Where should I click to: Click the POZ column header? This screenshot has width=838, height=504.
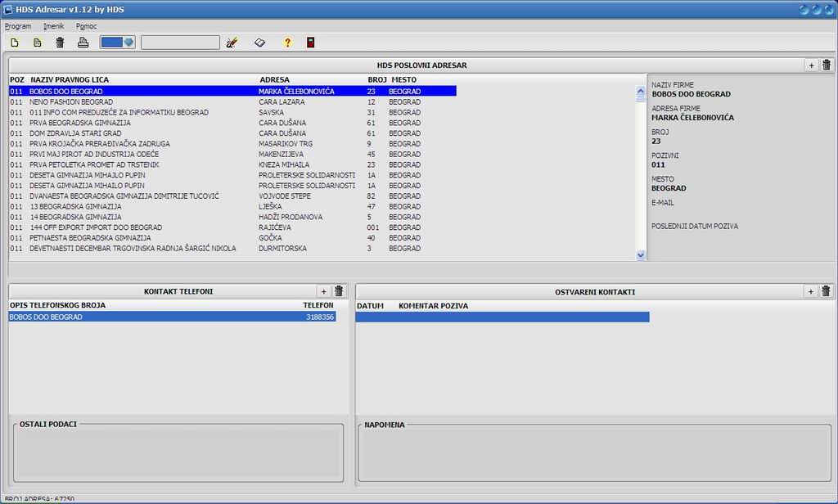point(17,79)
